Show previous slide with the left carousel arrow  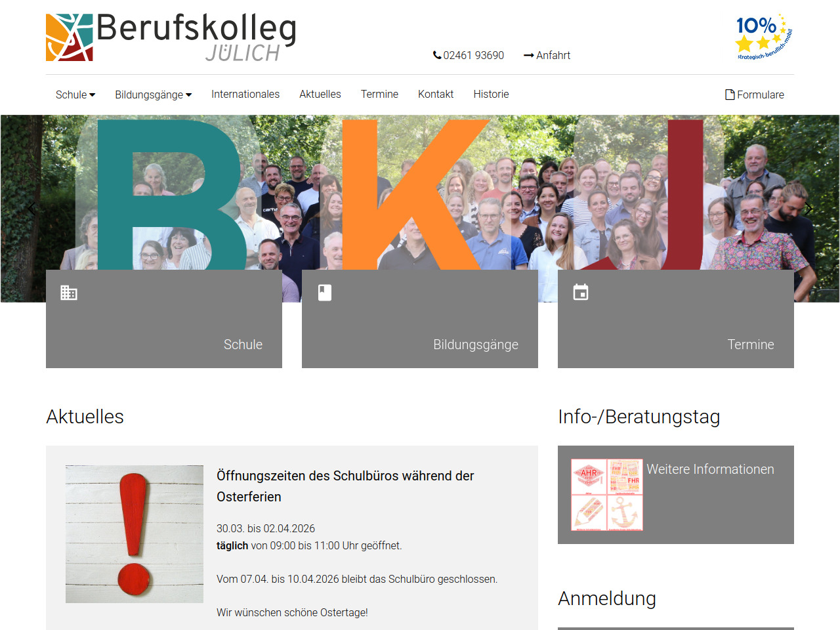tap(31, 209)
